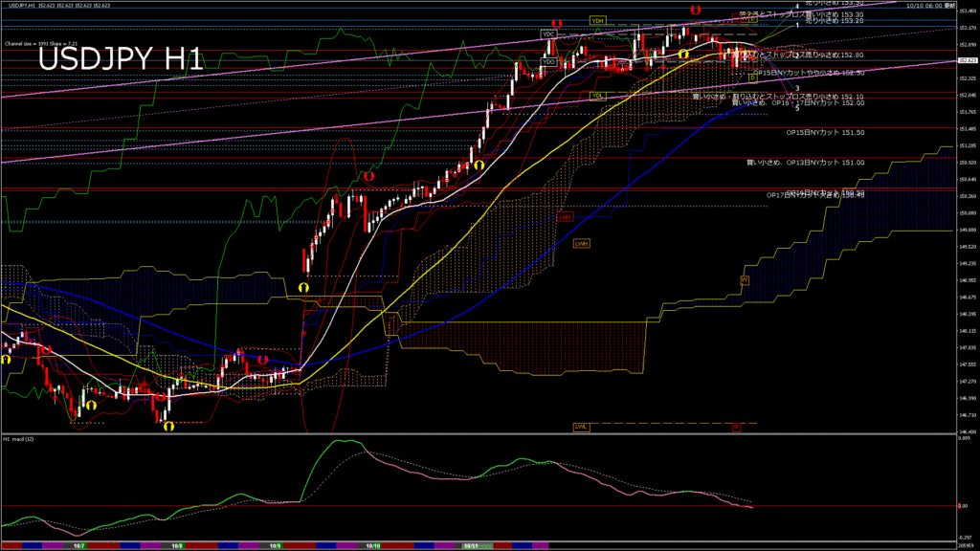Screen dimensions: 980x551
Task: Click the YDL yellow level label
Action: (x=597, y=96)
